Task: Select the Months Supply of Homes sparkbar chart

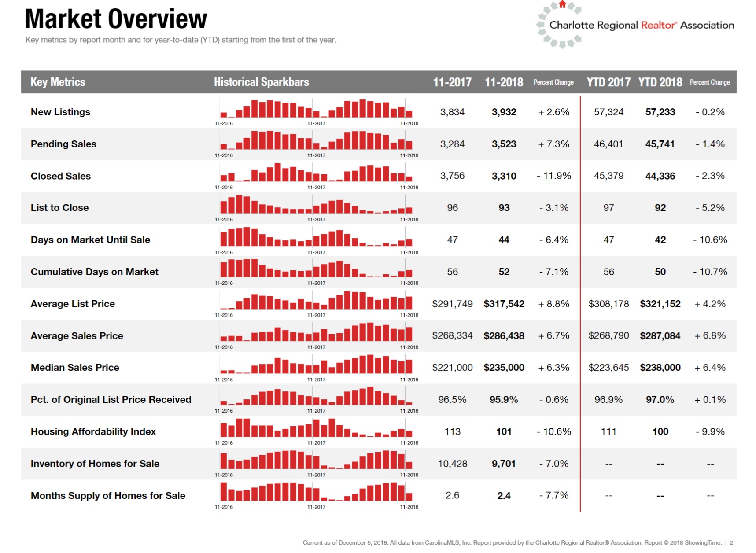Action: tap(316, 492)
